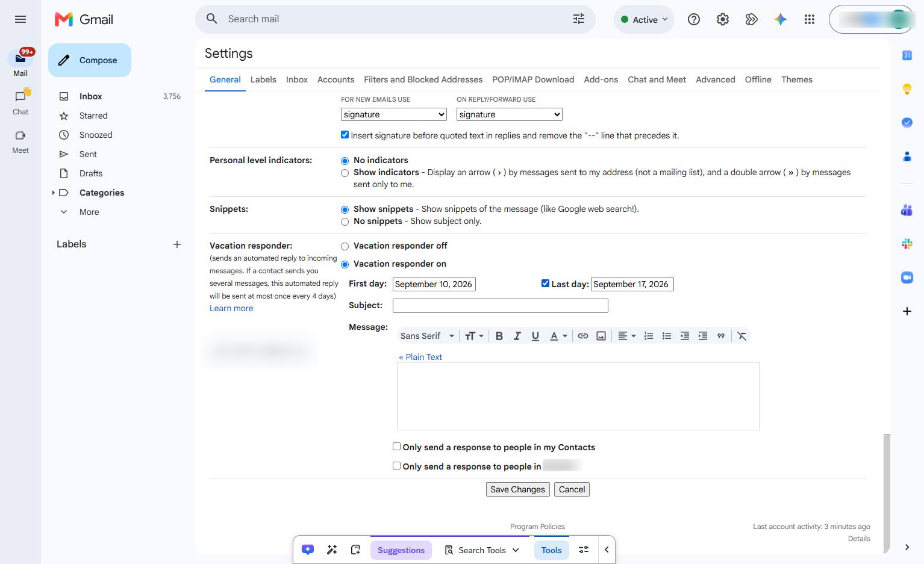Select No snippets option
This screenshot has width=924, height=564.
coord(345,222)
